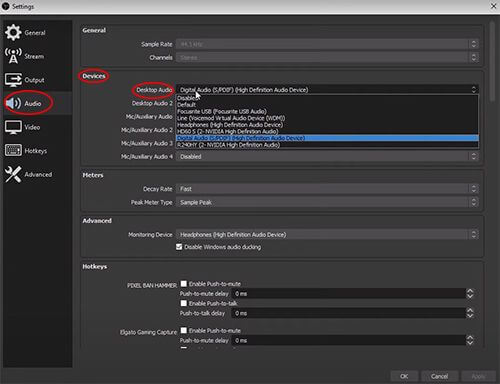Collapse the Desktop Audio device dropdown
This screenshot has height=384, width=500.
click(x=327, y=89)
